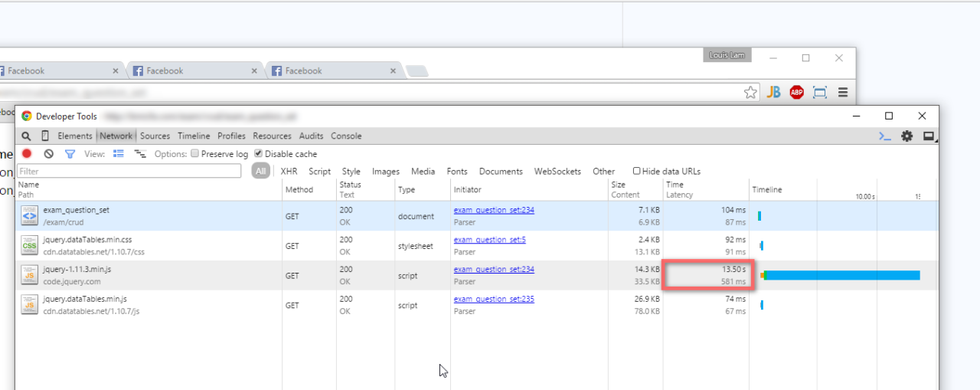The width and height of the screenshot is (980, 390).
Task: Open the Audits panel tab
Action: point(311,136)
